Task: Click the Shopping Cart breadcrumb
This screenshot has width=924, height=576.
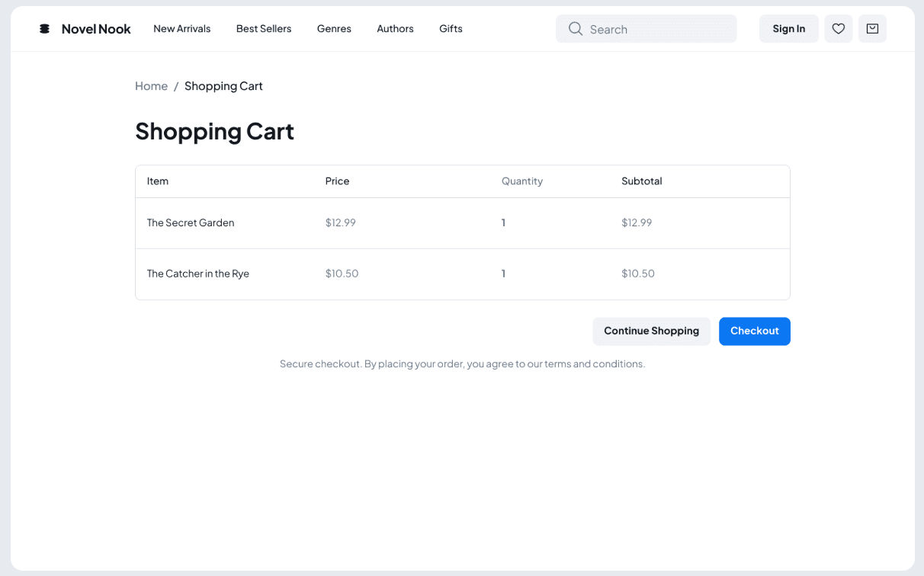Action: pos(223,86)
